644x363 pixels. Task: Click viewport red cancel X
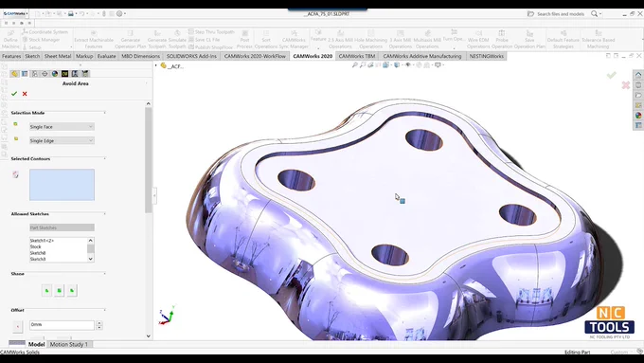pos(625,85)
